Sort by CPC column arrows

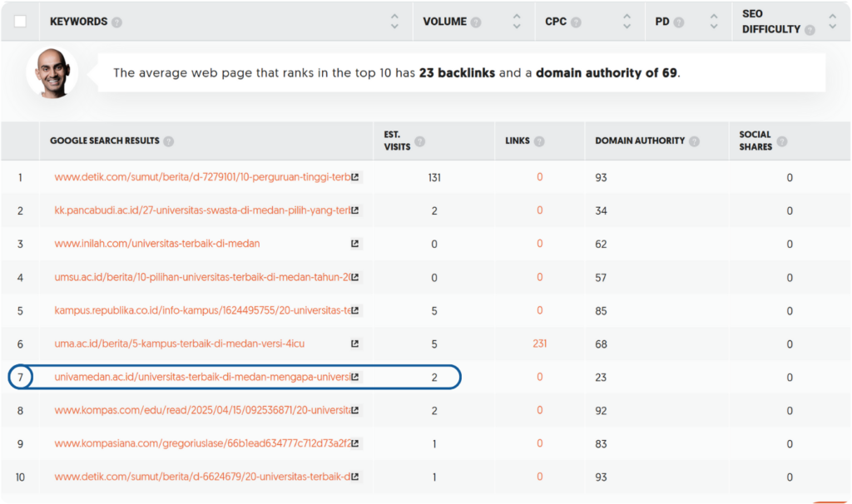627,22
